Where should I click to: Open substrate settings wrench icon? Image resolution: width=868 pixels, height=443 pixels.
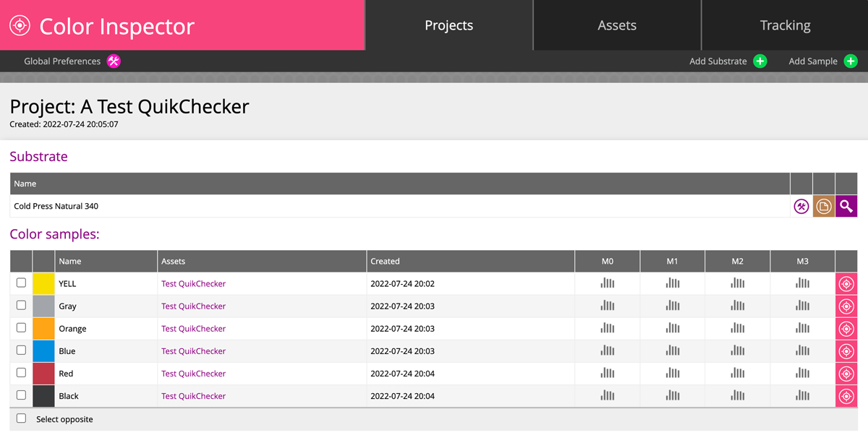(x=801, y=207)
